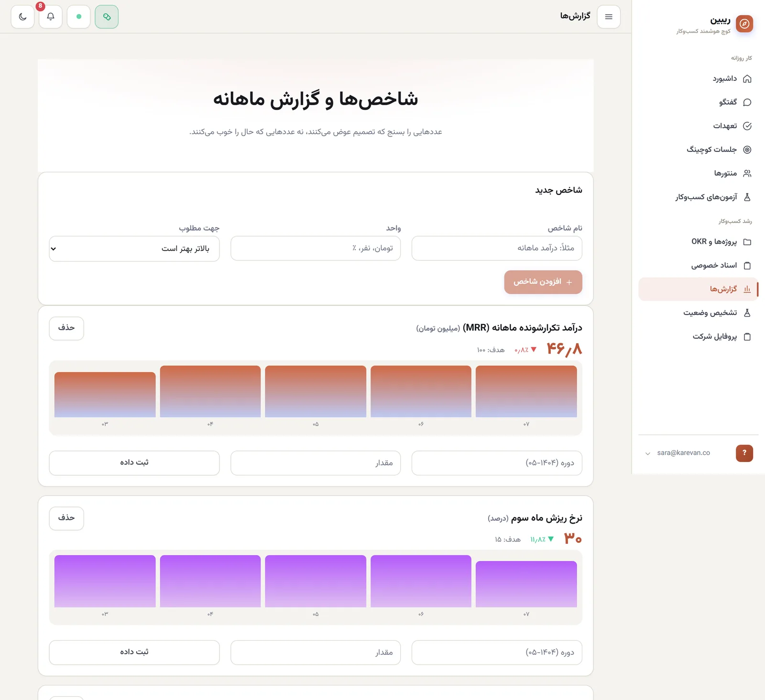The width and height of the screenshot is (765, 700).
Task: Click the رببین compass logo icon
Action: 744,23
